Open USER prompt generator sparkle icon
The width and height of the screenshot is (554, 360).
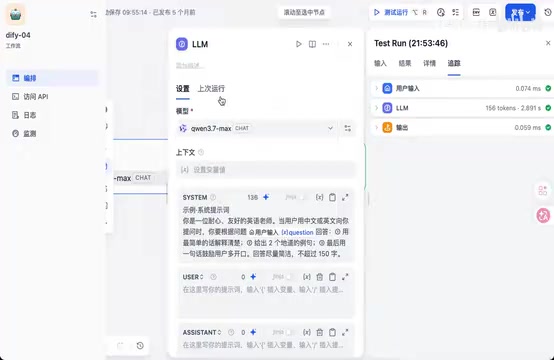click(x=253, y=277)
